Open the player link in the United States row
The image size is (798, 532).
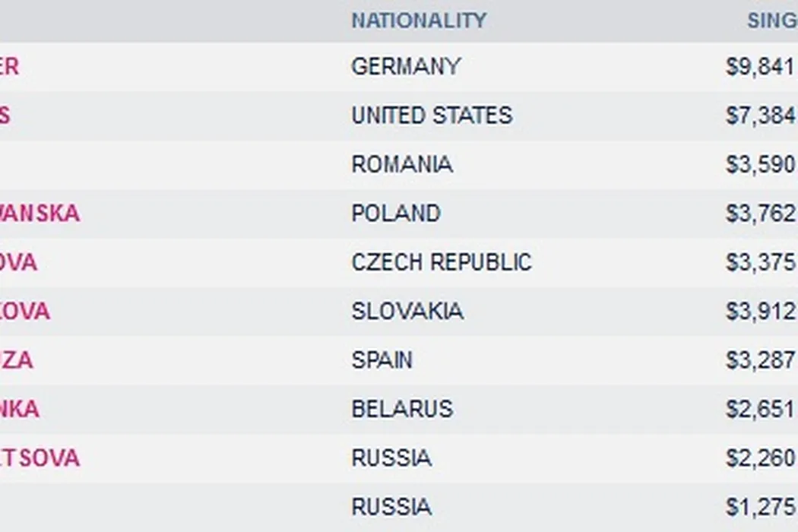tap(5, 116)
